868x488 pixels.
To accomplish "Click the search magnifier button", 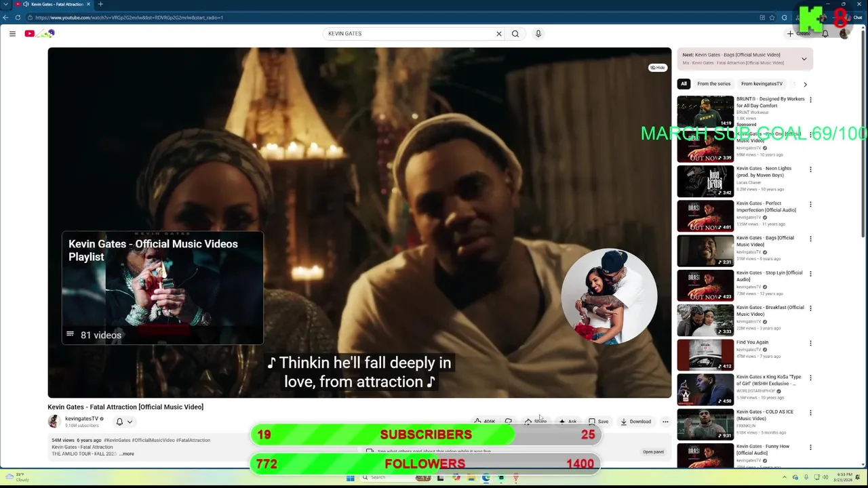I will 515,33.
